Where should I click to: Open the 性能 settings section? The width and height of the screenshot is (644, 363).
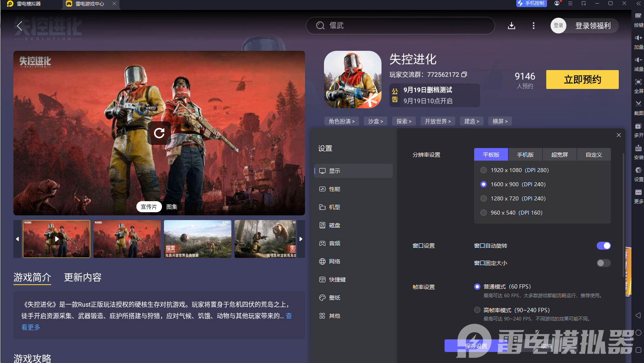354,189
